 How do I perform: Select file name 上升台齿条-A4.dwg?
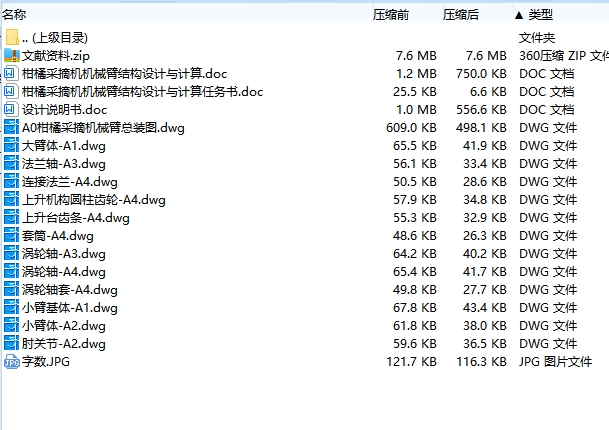click(76, 218)
